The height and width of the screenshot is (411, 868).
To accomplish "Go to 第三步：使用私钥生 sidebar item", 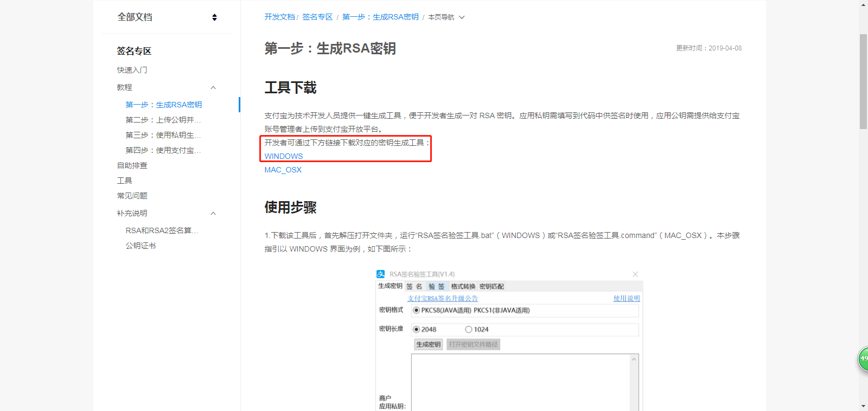I will coord(163,135).
